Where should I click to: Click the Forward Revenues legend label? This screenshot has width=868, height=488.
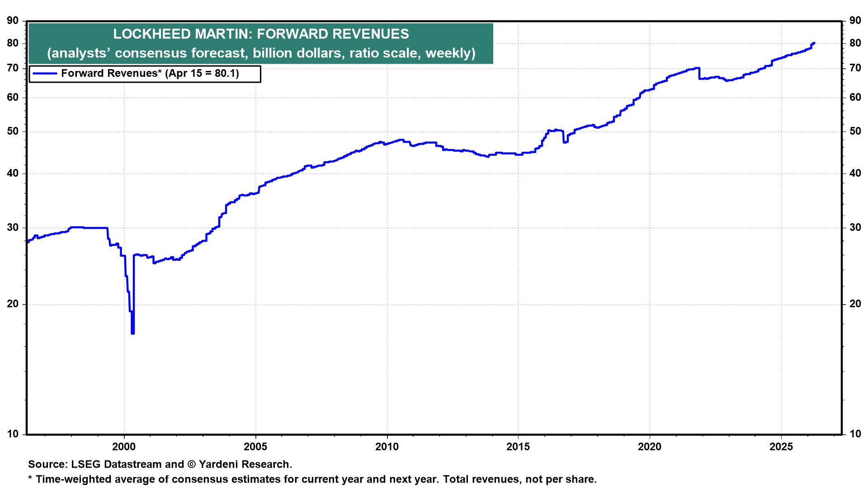point(150,74)
